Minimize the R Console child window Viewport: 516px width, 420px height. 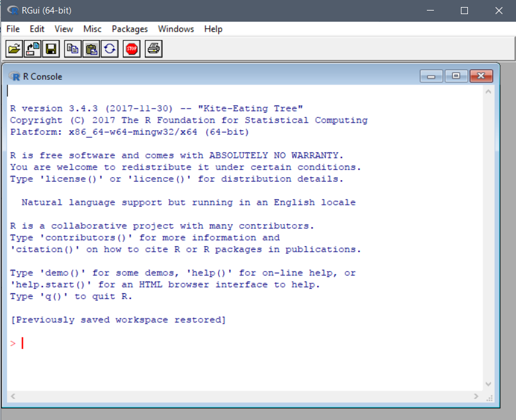click(x=431, y=76)
